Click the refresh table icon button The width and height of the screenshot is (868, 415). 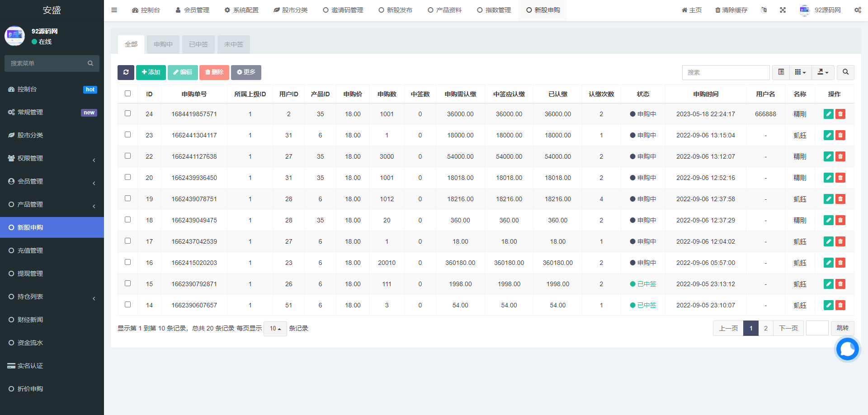click(126, 72)
